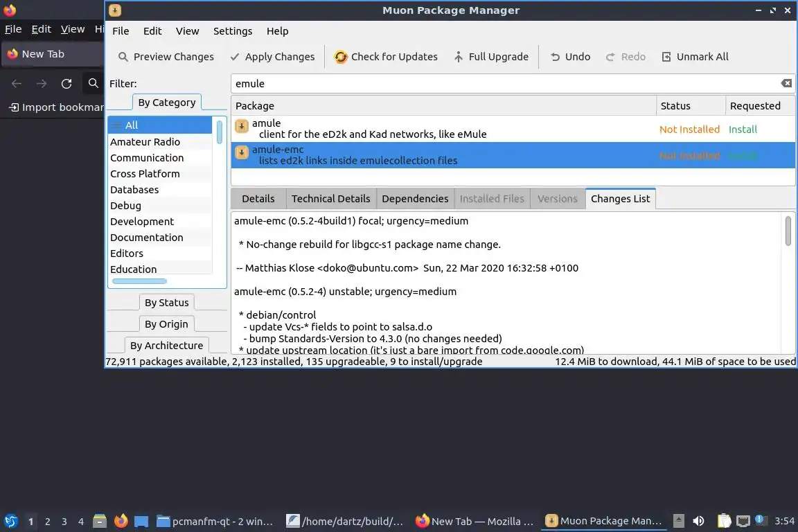Sort by the Status column header
The height and width of the screenshot is (532, 798).
[x=691, y=106]
